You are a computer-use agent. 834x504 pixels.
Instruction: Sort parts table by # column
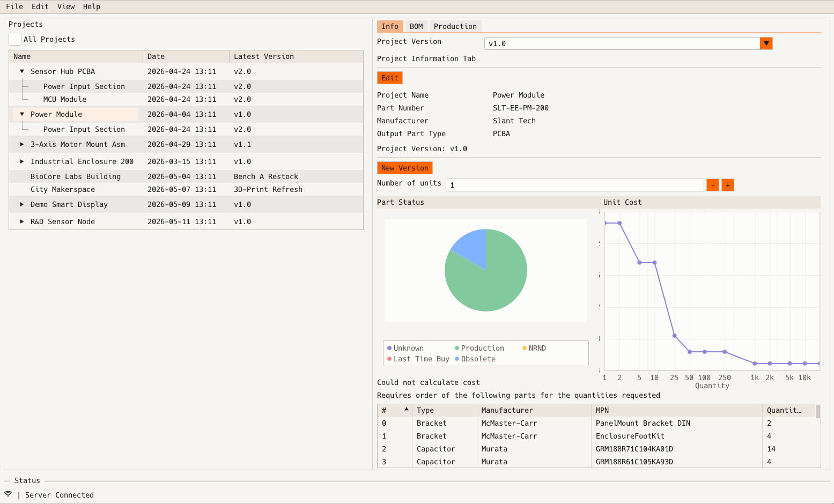click(x=395, y=410)
